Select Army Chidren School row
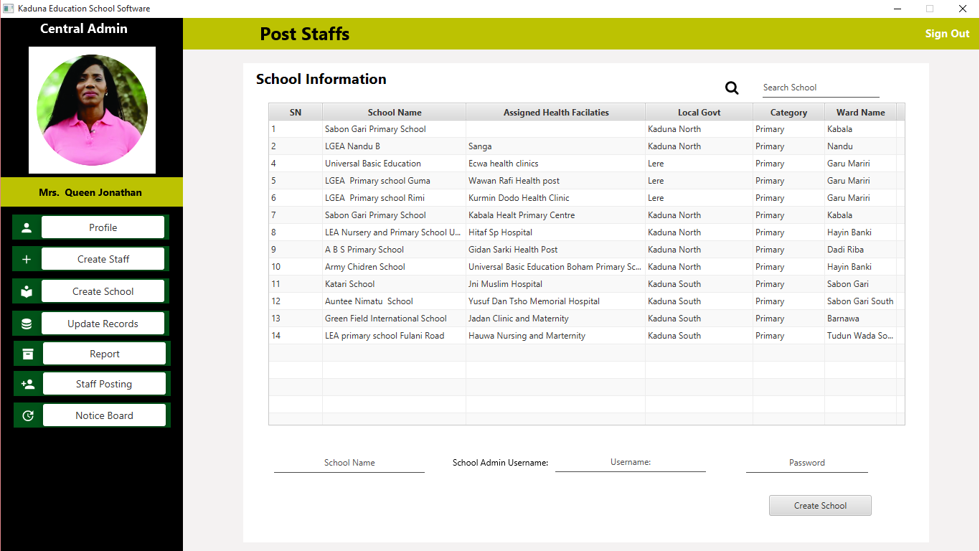Image resolution: width=980 pixels, height=551 pixels. (x=586, y=267)
